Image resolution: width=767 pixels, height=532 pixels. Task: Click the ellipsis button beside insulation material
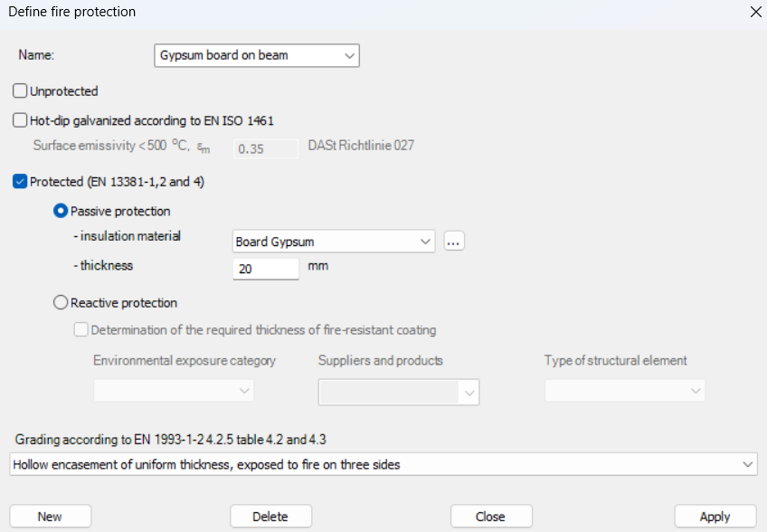(x=454, y=242)
